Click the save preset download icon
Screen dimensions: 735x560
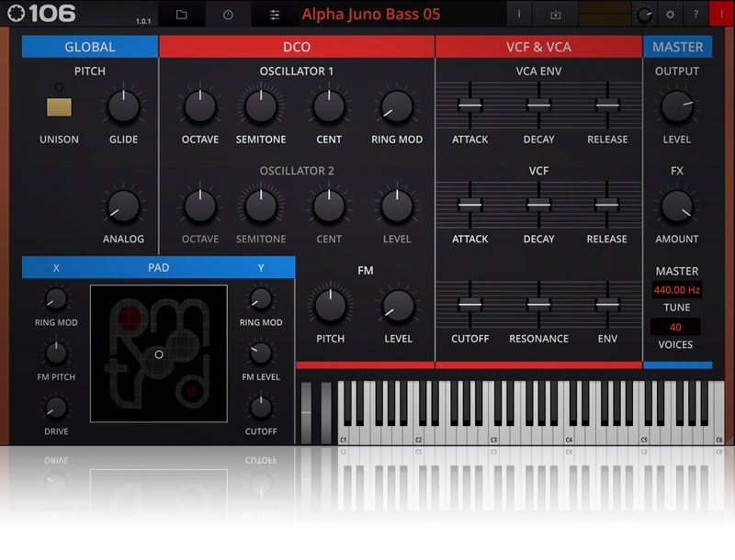[555, 14]
